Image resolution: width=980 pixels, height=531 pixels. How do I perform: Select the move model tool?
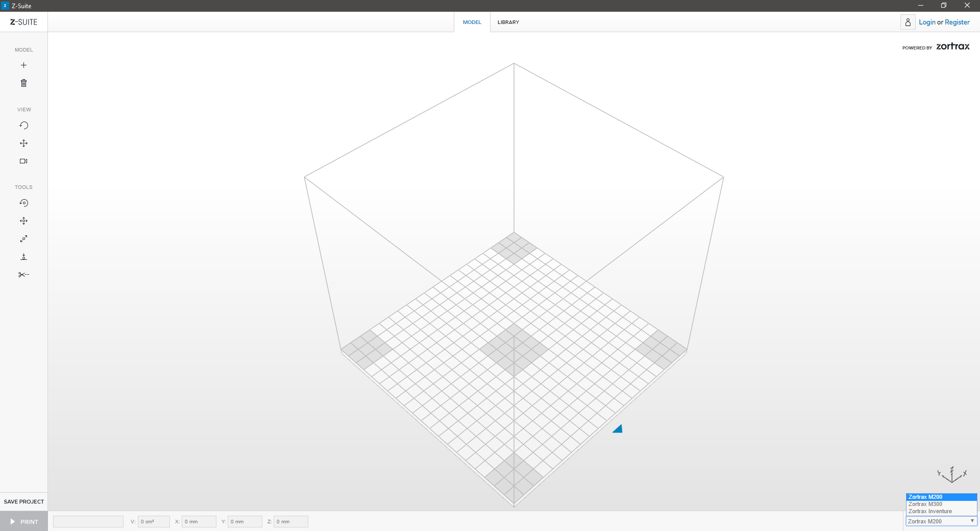[23, 221]
